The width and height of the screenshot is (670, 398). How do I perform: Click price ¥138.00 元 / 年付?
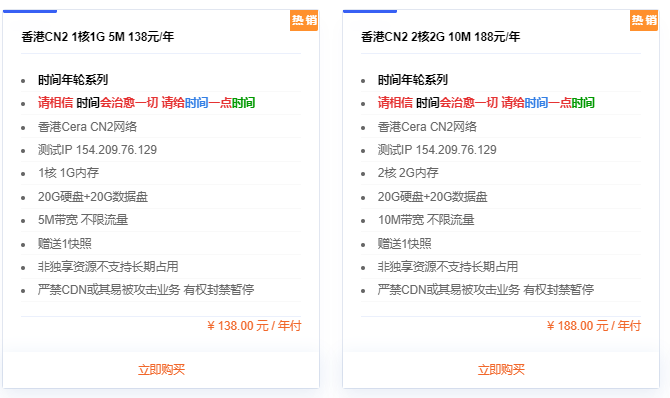254,326
